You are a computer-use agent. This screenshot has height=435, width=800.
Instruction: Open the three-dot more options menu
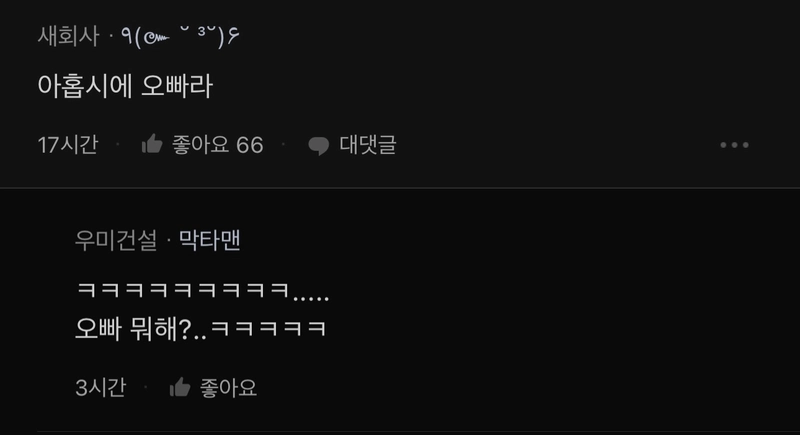tap(734, 145)
